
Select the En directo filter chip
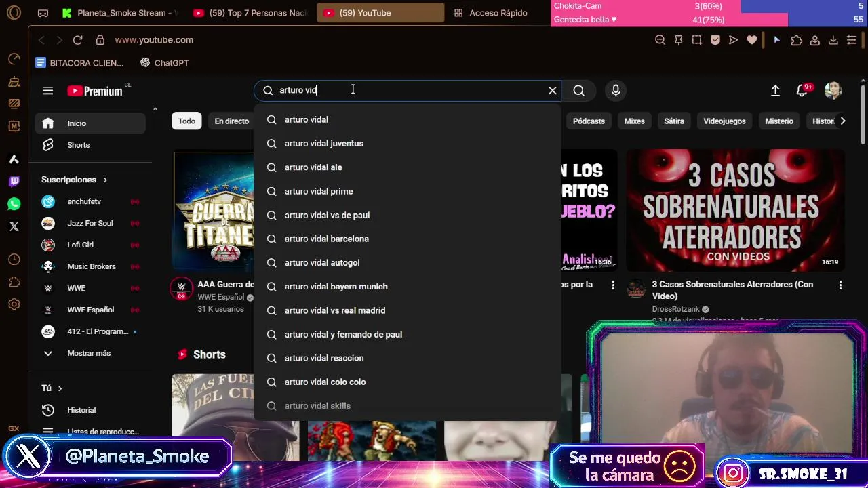coord(231,121)
